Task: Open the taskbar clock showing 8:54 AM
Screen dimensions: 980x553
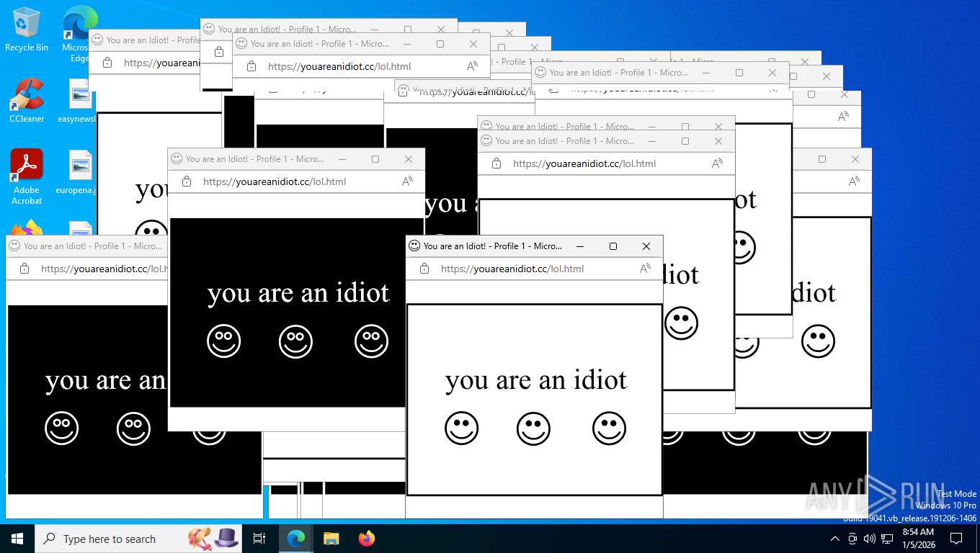Action: point(917,539)
